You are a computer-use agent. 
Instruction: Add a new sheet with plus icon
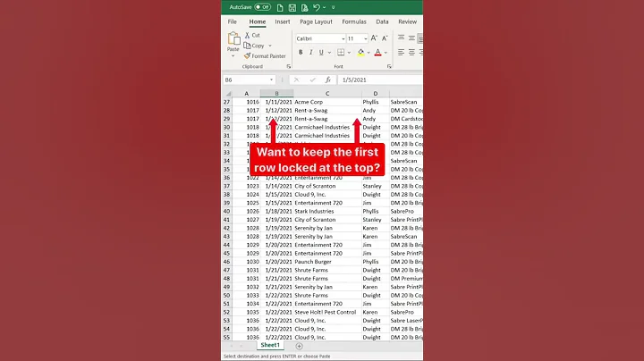pyautogui.click(x=299, y=346)
